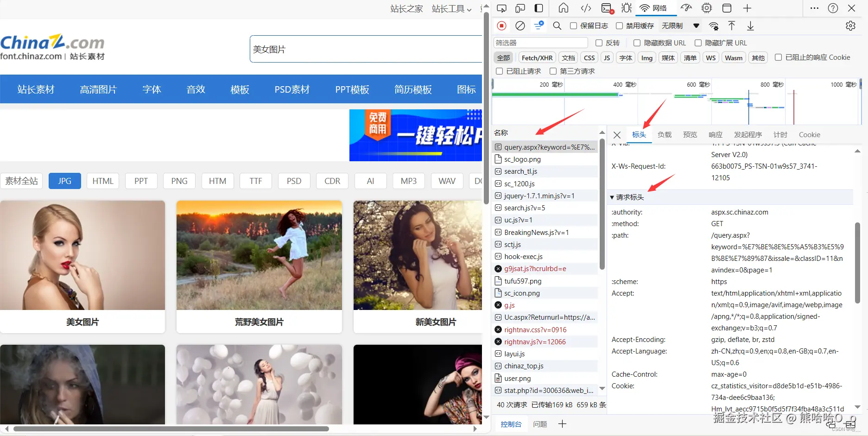
Task: Import a HAR file
Action: pyautogui.click(x=732, y=26)
